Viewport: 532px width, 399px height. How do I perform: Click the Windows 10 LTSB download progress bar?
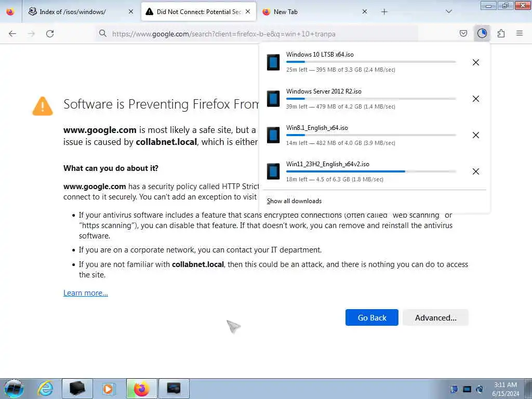(x=371, y=62)
